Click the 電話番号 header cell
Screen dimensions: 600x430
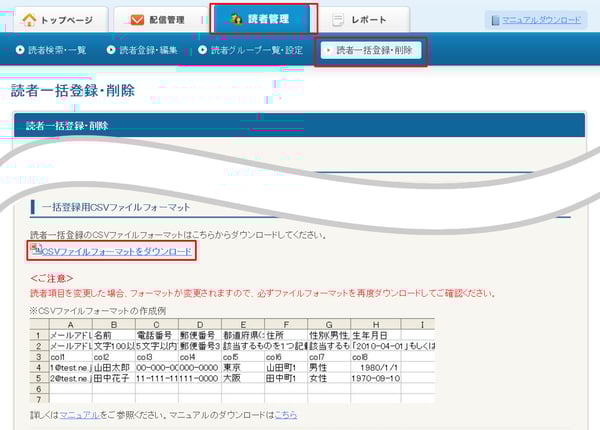[x=157, y=336]
